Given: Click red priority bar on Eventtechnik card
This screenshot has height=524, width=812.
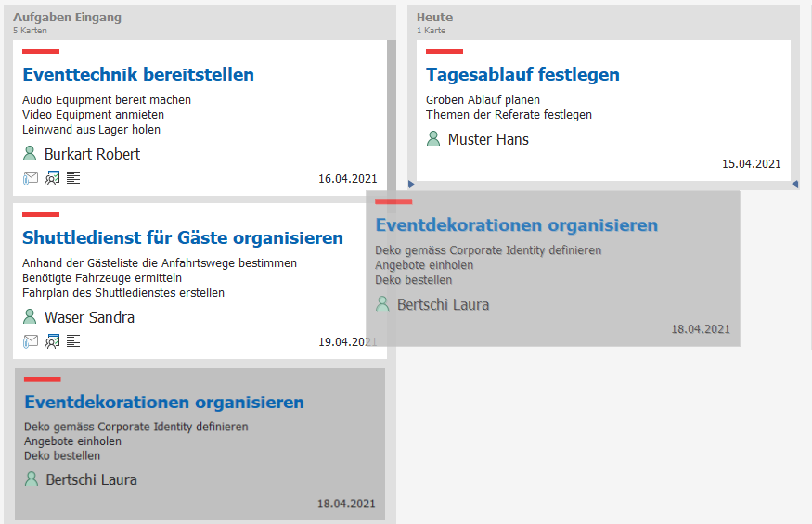Looking at the screenshot, I should [x=41, y=52].
